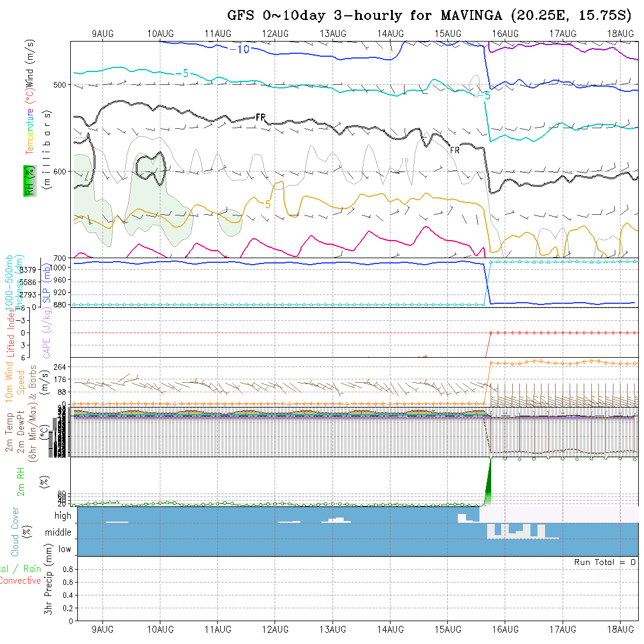Screen dimensions: 644x644
Task: Click the 600 millibar pressure tick label
Action: (x=60, y=172)
